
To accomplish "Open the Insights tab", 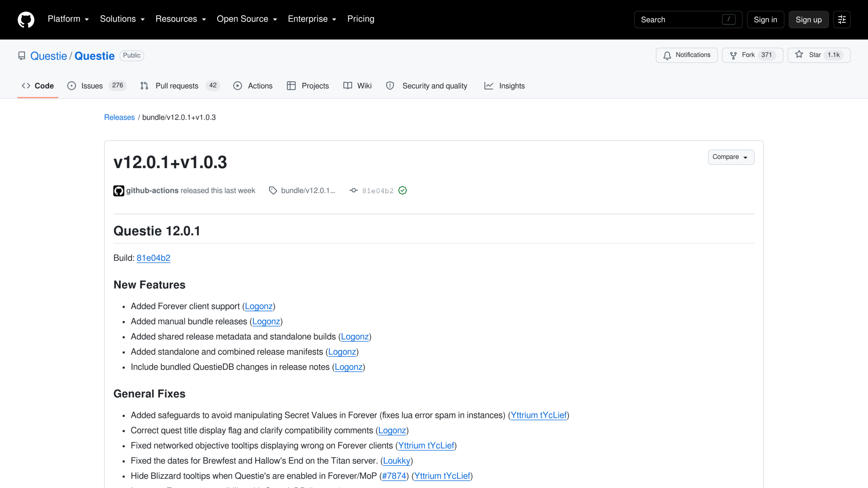I will 505,86.
